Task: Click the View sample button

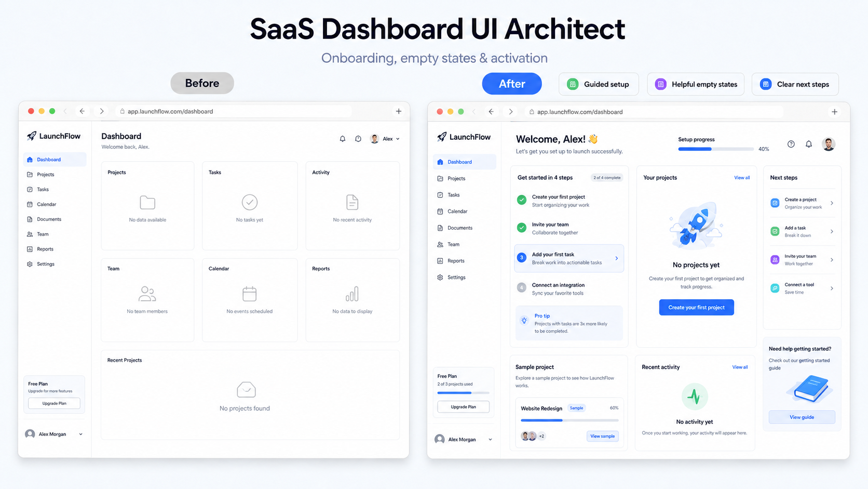Action: click(602, 436)
